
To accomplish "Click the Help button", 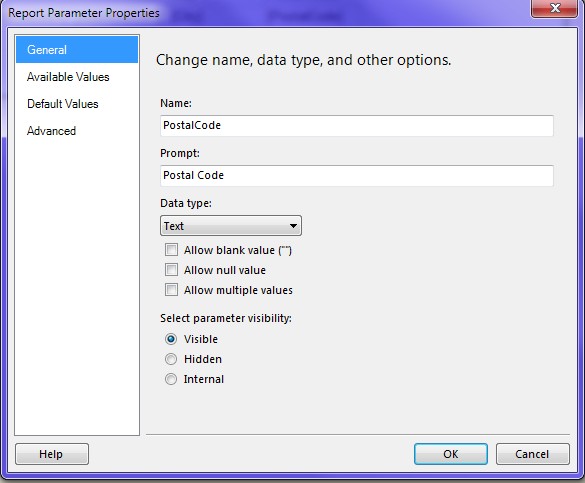I will [x=52, y=454].
